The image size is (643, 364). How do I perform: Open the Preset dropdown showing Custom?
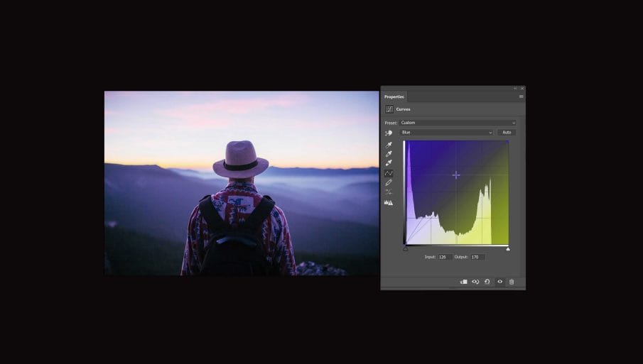(x=458, y=123)
